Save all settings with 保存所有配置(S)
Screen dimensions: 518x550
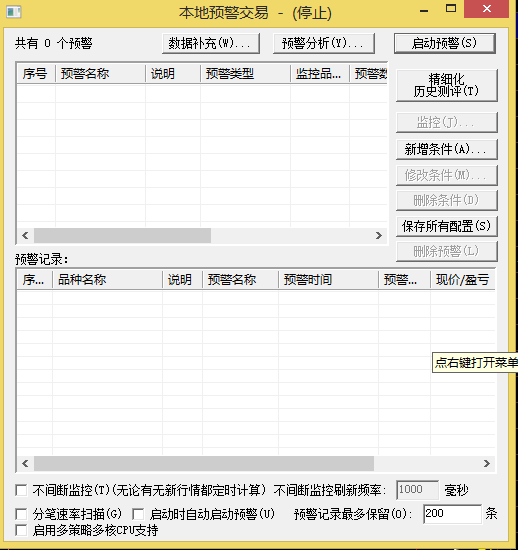(447, 226)
